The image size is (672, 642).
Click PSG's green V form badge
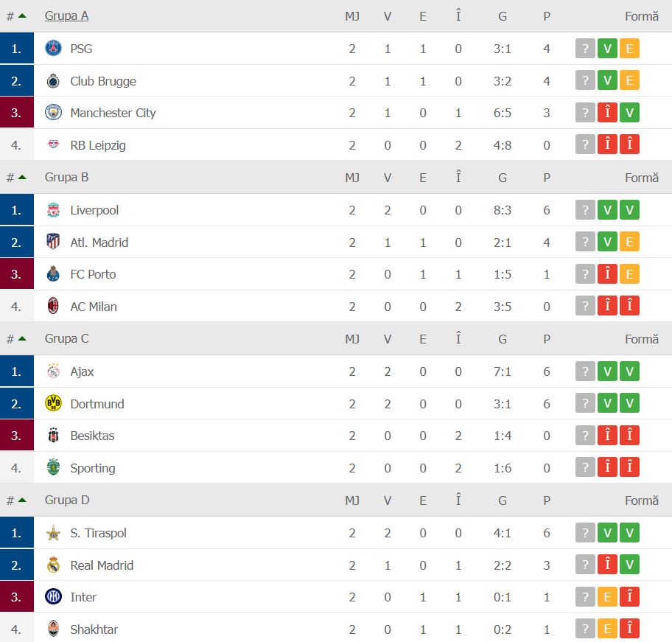607,49
